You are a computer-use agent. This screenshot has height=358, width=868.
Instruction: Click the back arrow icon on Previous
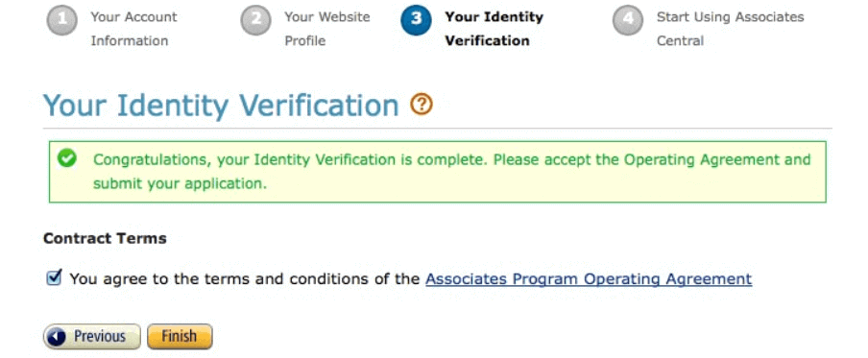pos(57,337)
